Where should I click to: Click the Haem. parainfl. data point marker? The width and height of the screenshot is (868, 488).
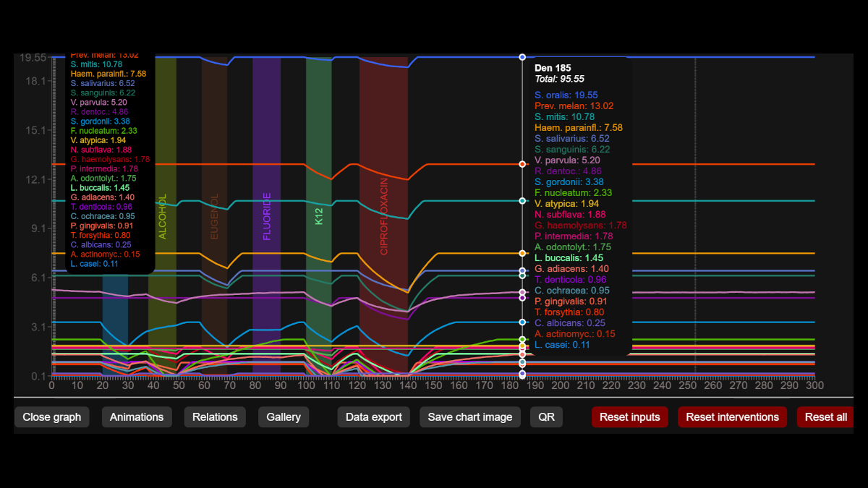(522, 253)
